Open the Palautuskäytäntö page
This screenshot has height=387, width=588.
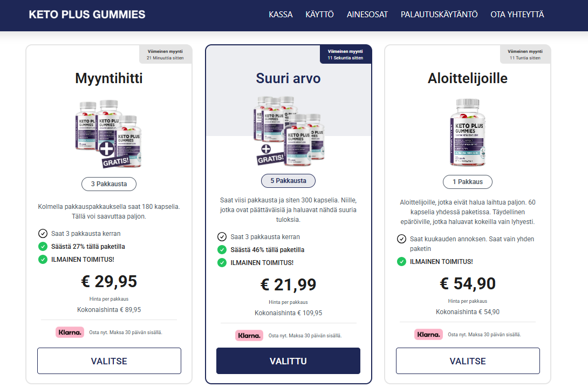click(439, 15)
